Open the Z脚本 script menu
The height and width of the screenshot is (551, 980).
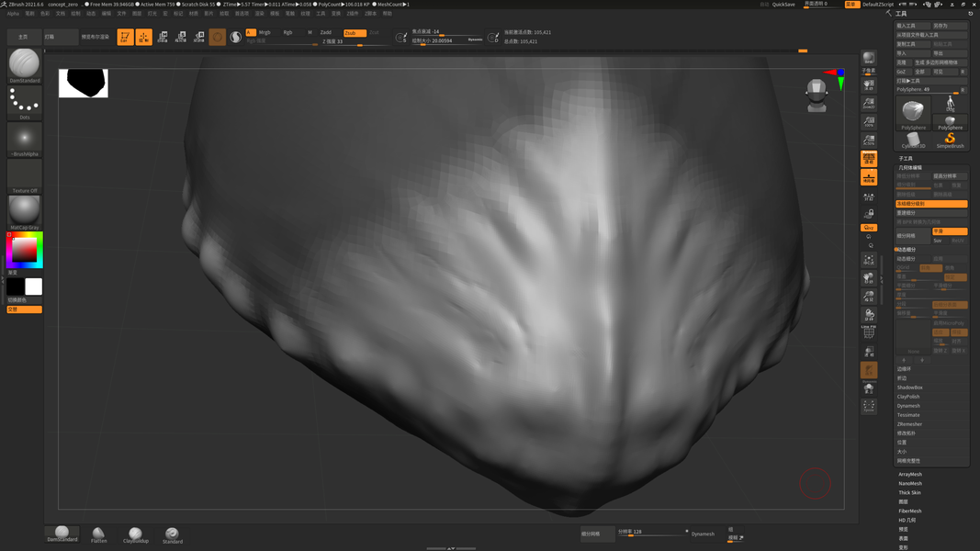[371, 13]
